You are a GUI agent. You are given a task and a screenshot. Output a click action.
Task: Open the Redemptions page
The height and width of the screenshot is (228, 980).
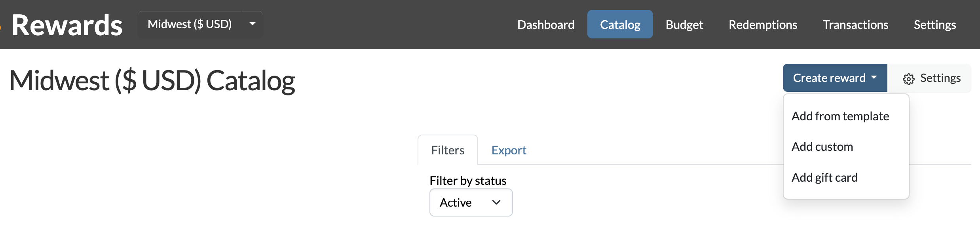(763, 25)
